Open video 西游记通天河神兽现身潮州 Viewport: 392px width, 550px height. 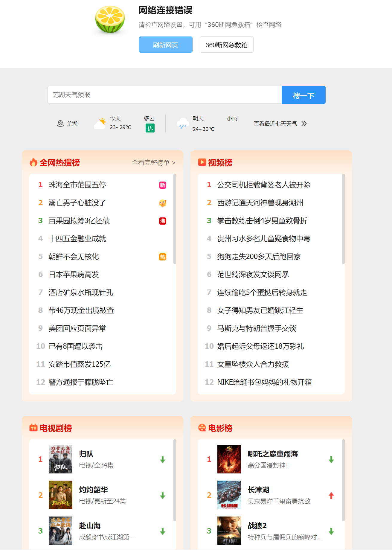click(x=260, y=203)
